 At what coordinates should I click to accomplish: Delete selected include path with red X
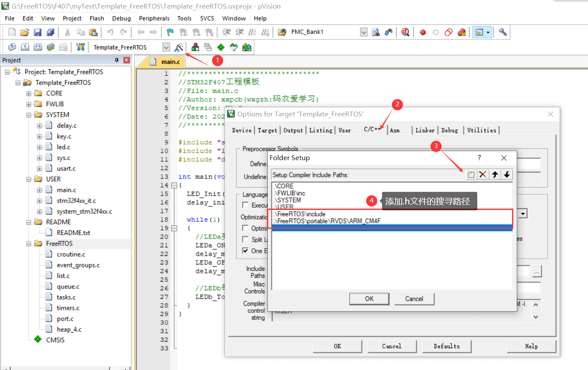click(483, 175)
